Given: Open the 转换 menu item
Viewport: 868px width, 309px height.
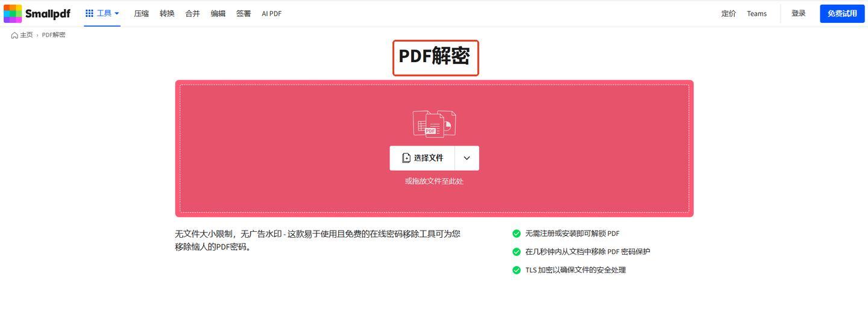Looking at the screenshot, I should pyautogui.click(x=167, y=13).
